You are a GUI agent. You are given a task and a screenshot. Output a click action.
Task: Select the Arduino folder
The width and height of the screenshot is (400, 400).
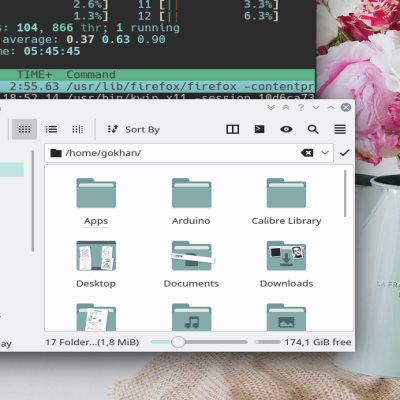pos(191,202)
